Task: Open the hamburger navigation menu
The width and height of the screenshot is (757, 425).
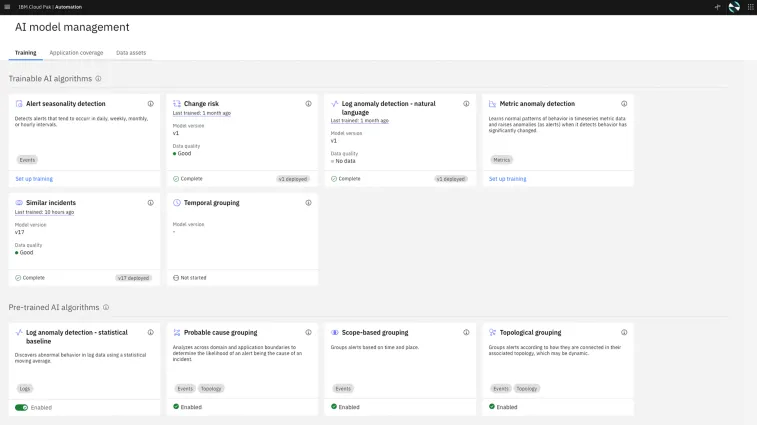Action: pos(7,6)
